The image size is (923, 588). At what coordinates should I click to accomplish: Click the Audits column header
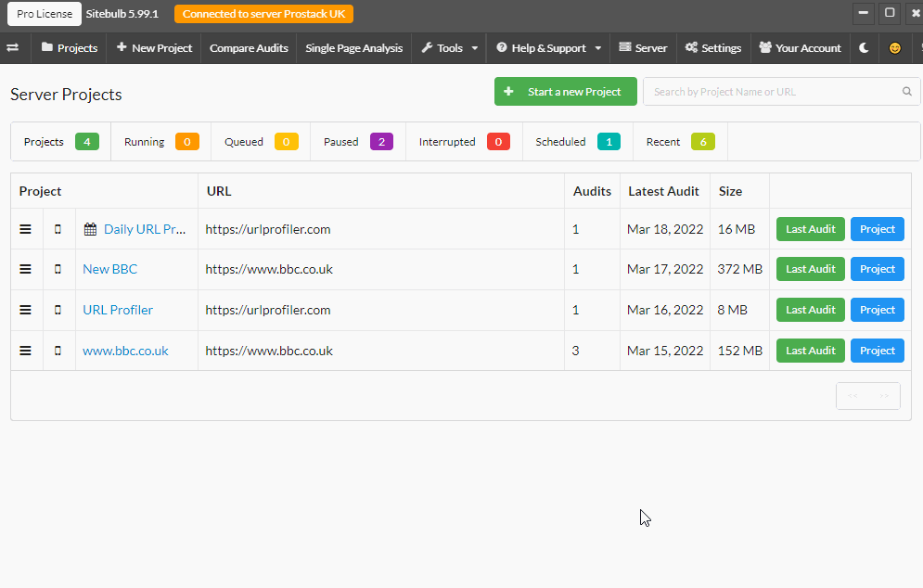click(592, 191)
